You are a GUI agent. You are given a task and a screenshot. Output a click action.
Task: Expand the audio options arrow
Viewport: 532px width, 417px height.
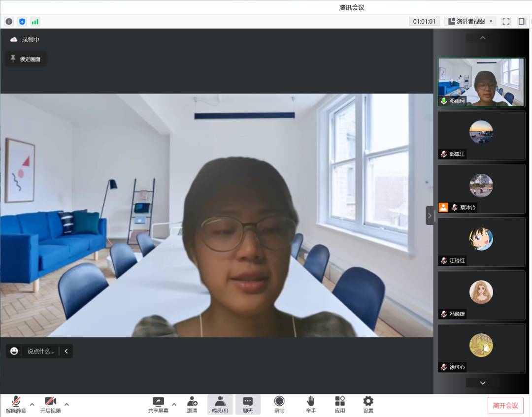[32, 404]
